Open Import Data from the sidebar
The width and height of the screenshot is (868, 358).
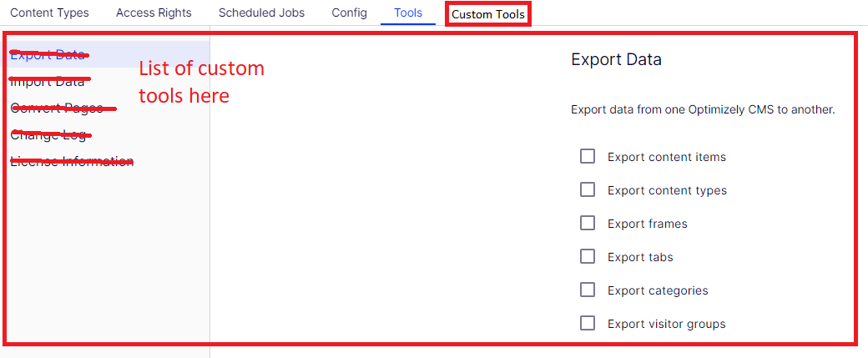48,82
